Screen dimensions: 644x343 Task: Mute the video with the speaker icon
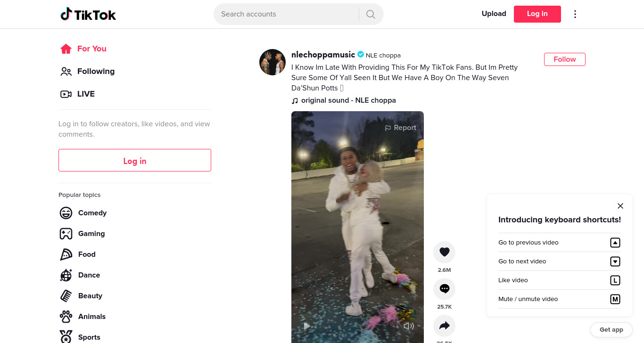409,326
